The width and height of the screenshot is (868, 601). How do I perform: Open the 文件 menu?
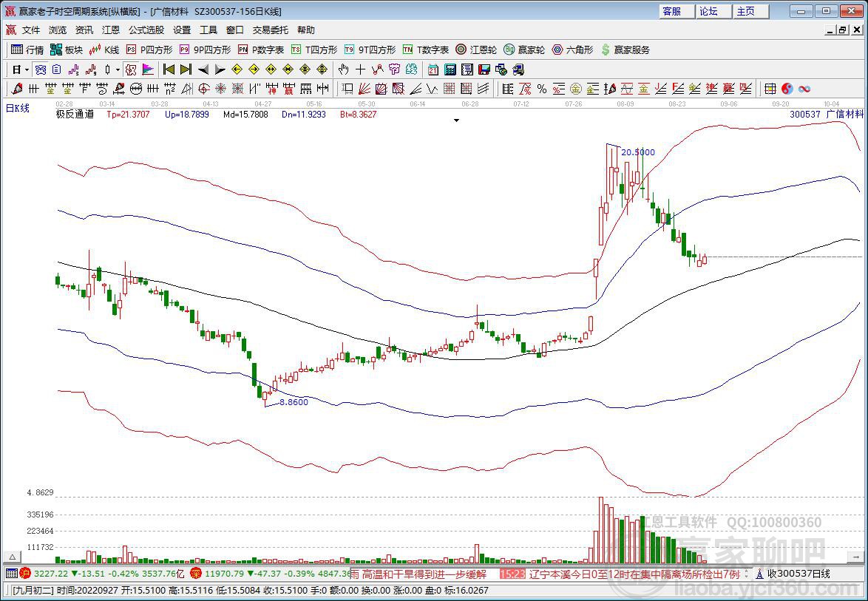pyautogui.click(x=31, y=30)
